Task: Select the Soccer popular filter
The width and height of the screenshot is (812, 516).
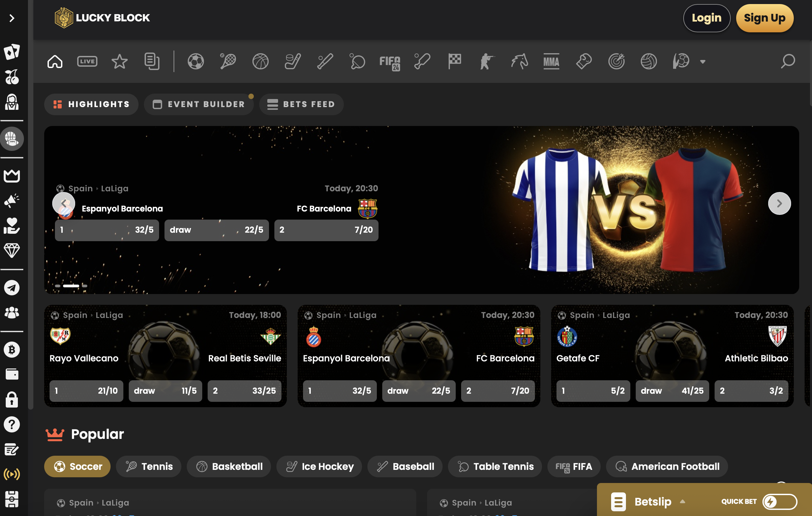Action: (x=77, y=466)
